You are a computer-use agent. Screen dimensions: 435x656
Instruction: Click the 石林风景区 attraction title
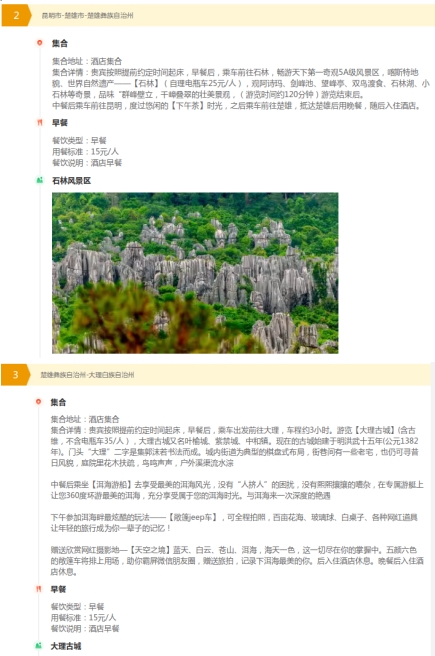pyautogui.click(x=71, y=181)
